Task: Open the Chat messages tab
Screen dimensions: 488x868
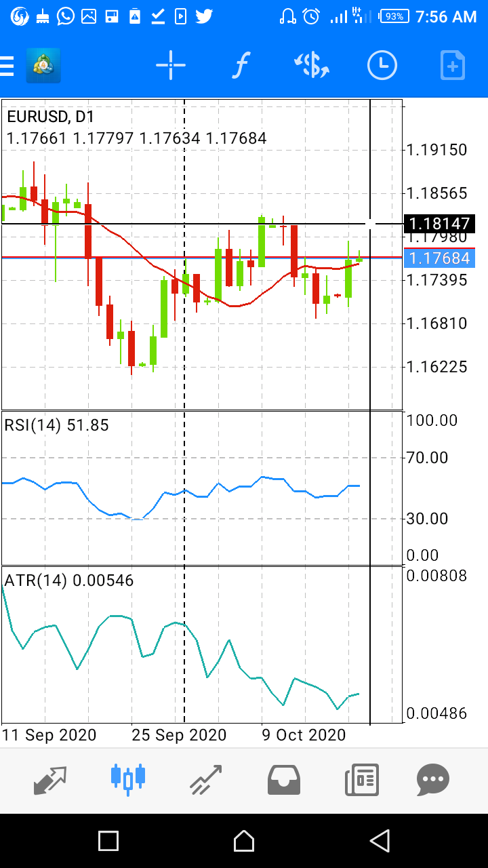Action: pos(433,780)
